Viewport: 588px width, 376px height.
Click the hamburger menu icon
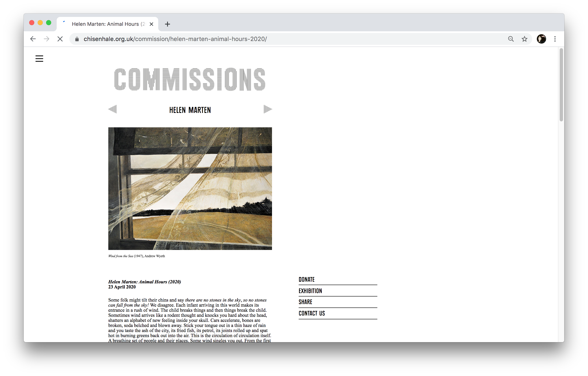tap(39, 58)
